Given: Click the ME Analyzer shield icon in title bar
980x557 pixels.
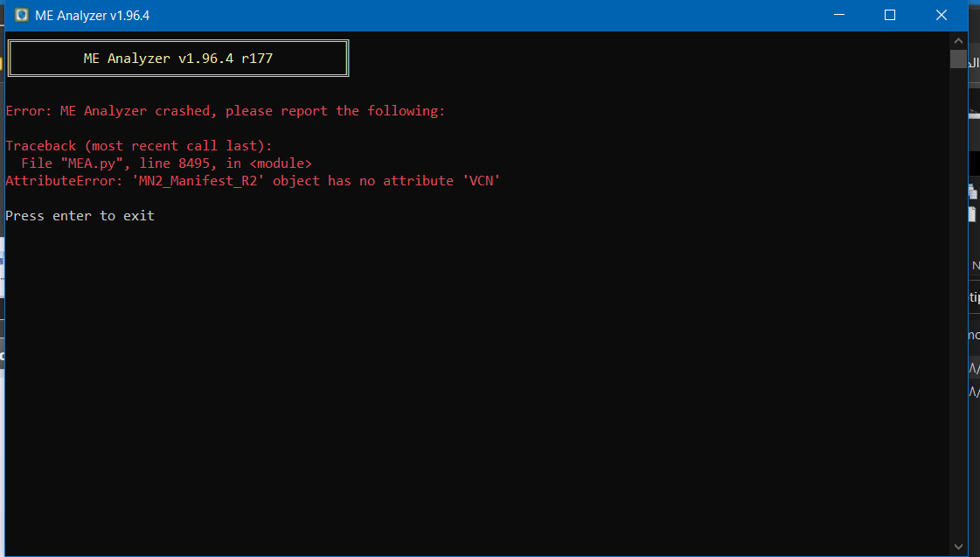Looking at the screenshot, I should point(22,15).
